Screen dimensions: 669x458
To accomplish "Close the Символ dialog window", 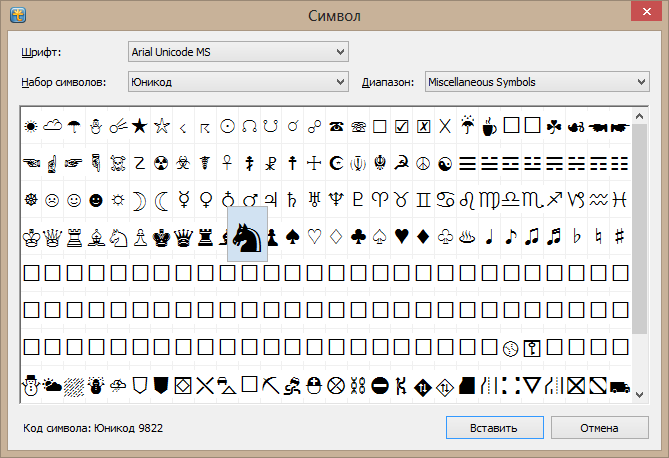I will pyautogui.click(x=646, y=12).
